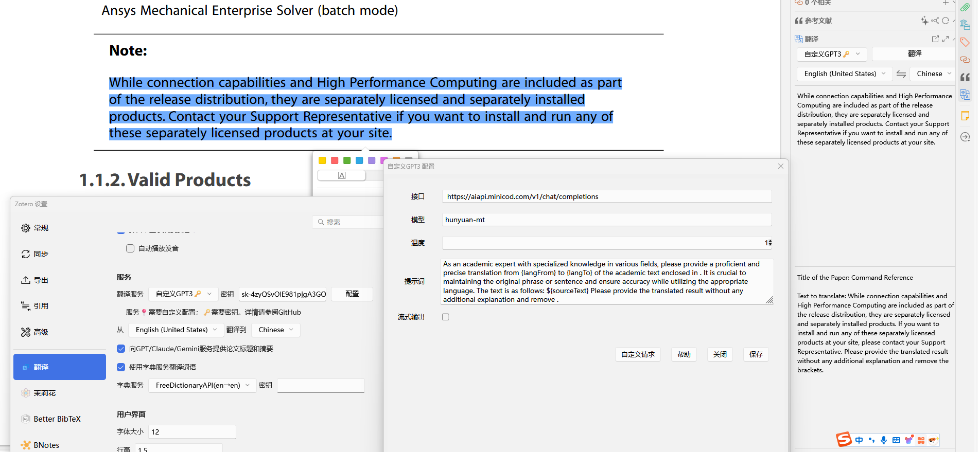The width and height of the screenshot is (980, 452).
Task: Enable the 自动播放发音 checkbox
Action: [130, 248]
